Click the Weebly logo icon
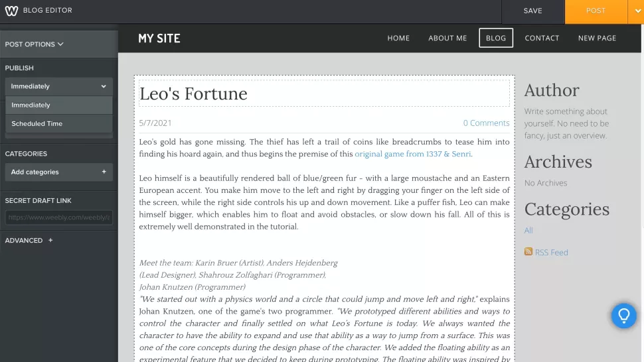Viewport: 644px width, 362px height. [x=11, y=11]
